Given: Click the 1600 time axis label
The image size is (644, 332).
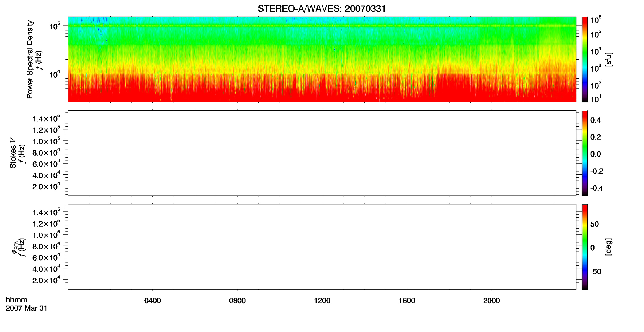Looking at the screenshot, I should 407,301.
